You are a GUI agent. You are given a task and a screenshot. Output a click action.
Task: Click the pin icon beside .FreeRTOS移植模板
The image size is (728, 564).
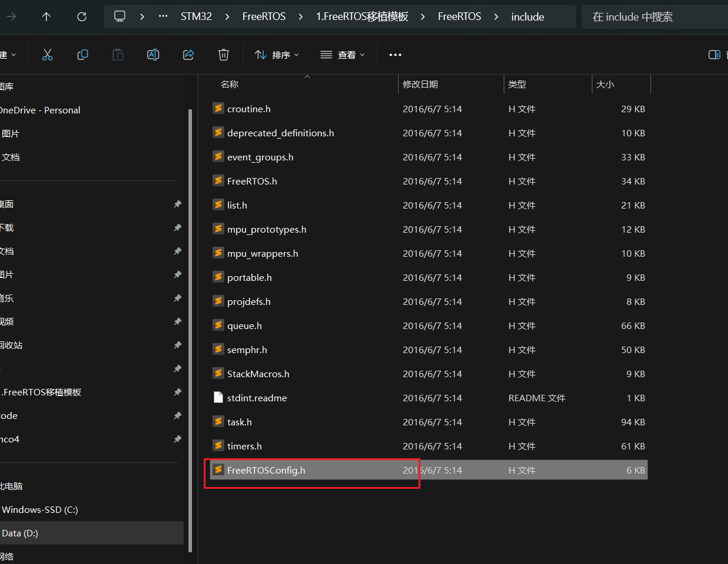(x=177, y=392)
